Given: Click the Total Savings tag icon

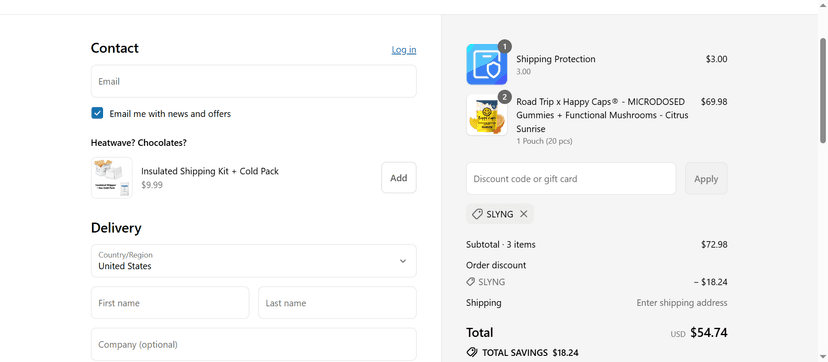Looking at the screenshot, I should click(472, 353).
